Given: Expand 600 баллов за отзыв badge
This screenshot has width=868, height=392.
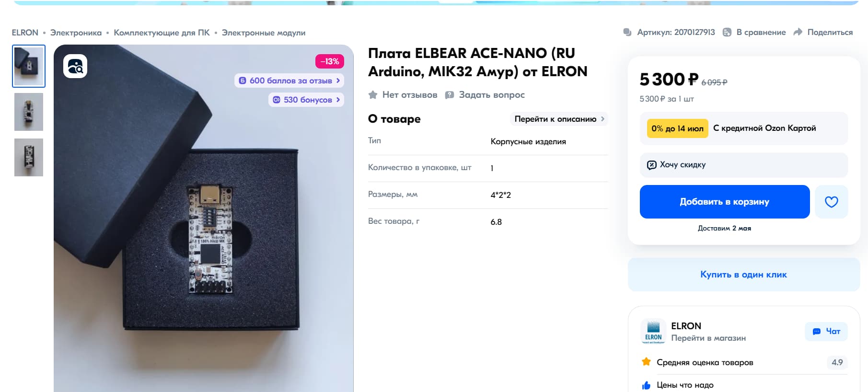Looking at the screenshot, I should [289, 81].
